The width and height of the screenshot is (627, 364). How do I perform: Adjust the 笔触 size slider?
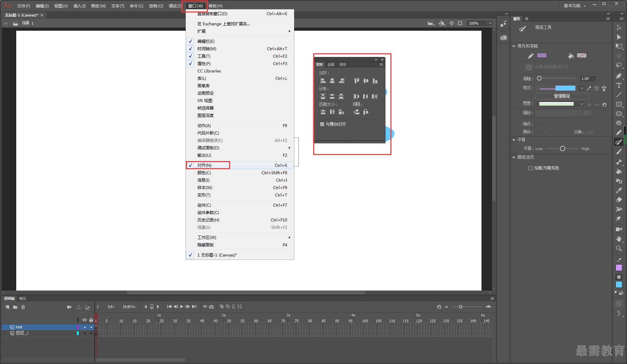(539, 79)
